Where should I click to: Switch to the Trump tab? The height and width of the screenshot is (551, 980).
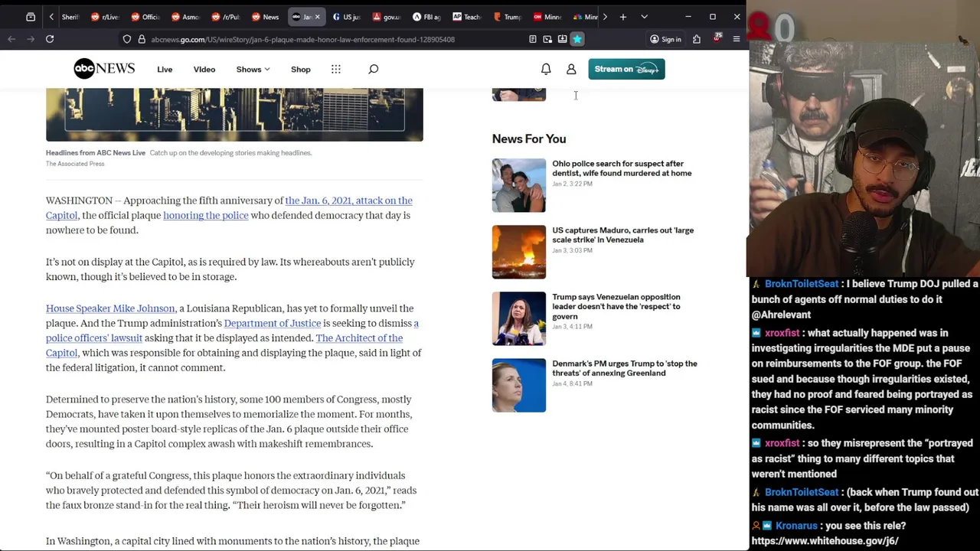507,17
